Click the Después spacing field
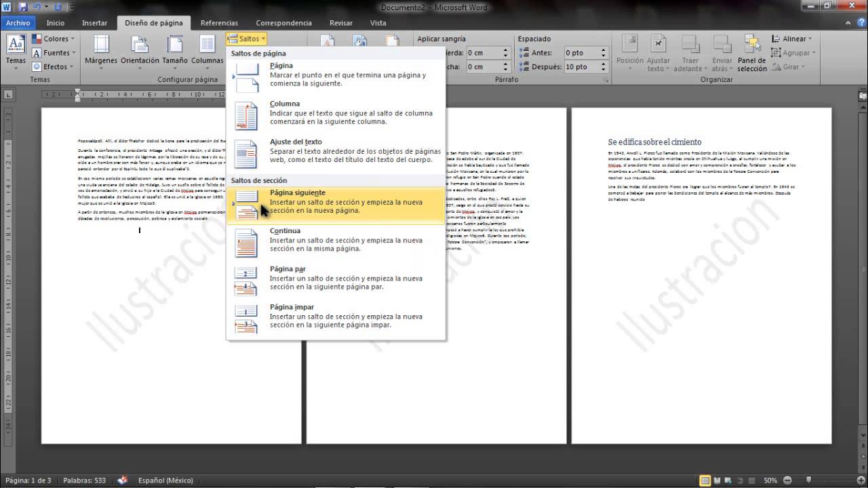 [x=585, y=66]
